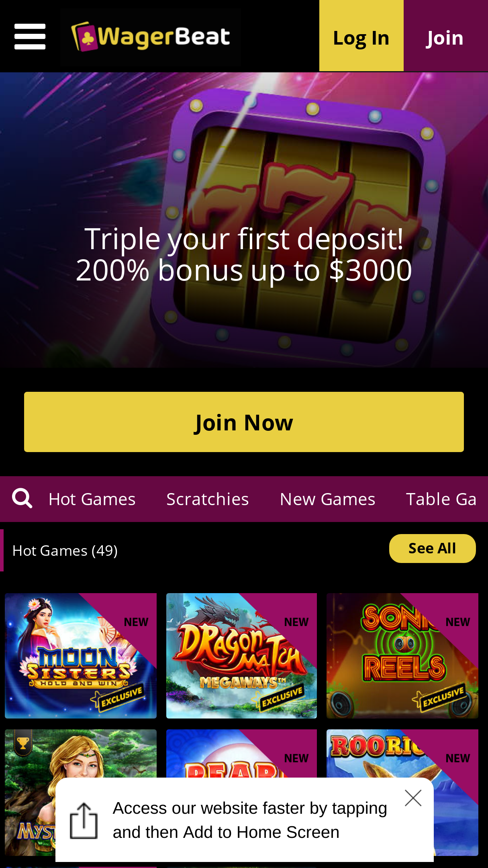Open the Table Games tab
Image resolution: width=488 pixels, height=868 pixels.
coord(441,499)
